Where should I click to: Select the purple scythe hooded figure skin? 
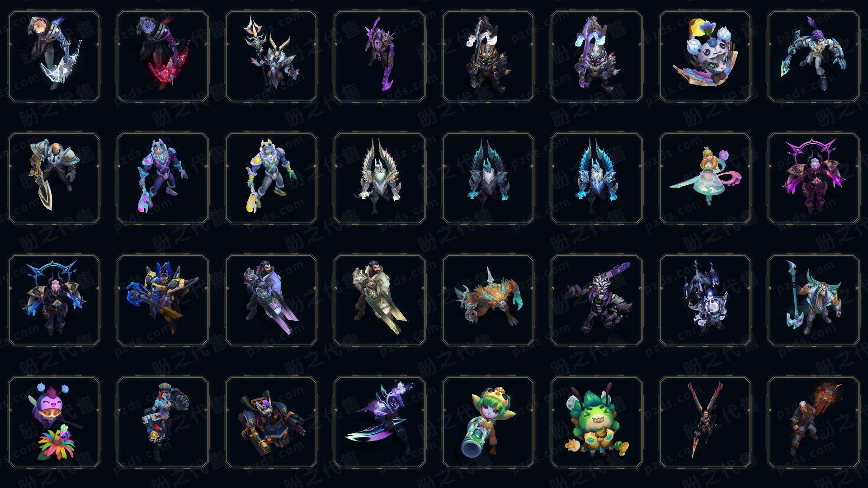(x=380, y=56)
